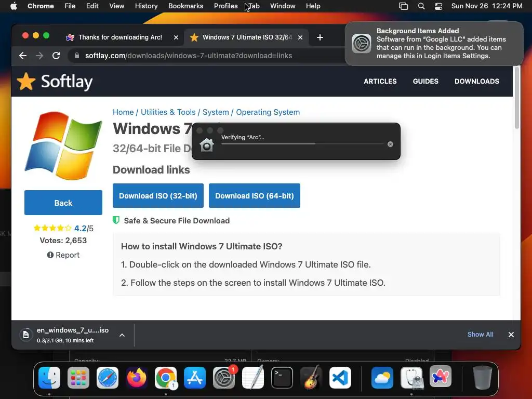Reload the Softlay page
This screenshot has height=399, width=532.
pyautogui.click(x=56, y=56)
